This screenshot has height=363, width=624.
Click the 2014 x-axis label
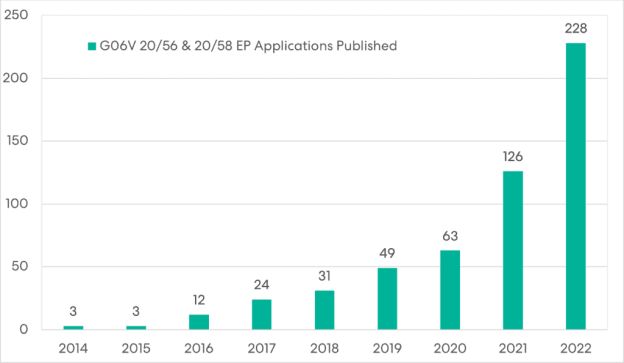coord(73,348)
